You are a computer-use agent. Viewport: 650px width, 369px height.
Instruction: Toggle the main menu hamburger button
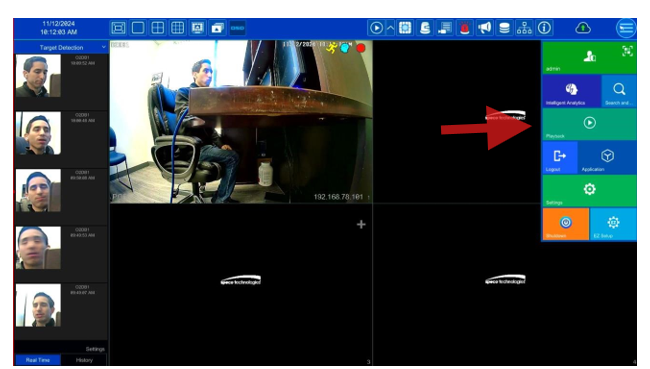[626, 28]
